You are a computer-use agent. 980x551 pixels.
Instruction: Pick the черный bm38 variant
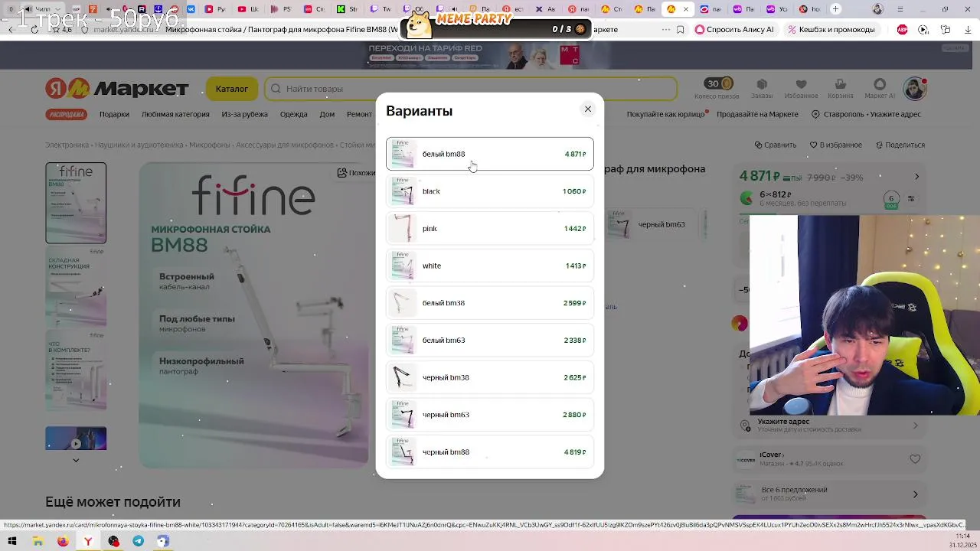[x=489, y=377]
